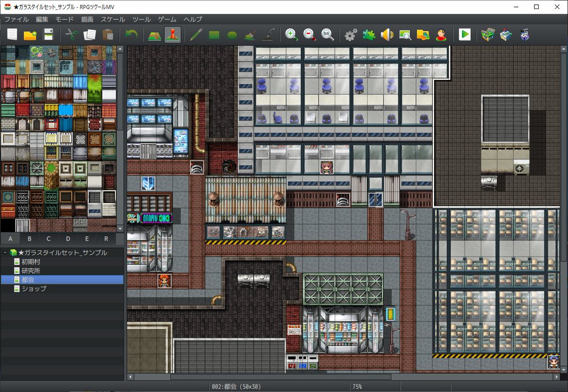Select the Ellipse drawing tool
The width and height of the screenshot is (568, 392).
[x=232, y=35]
